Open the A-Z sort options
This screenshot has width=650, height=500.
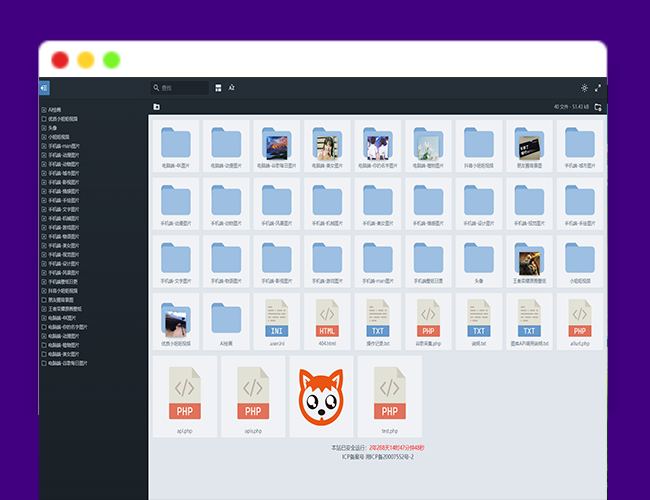[232, 88]
